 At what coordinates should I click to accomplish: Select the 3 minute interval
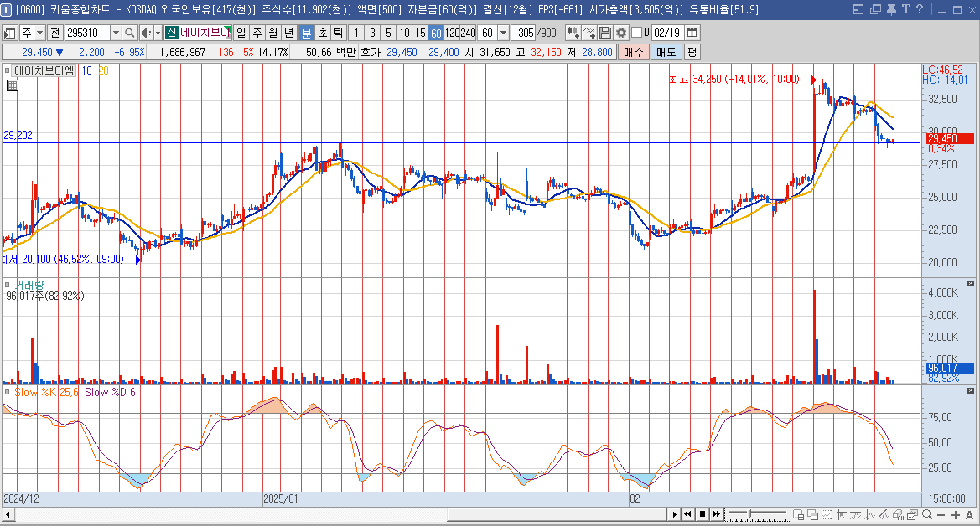click(x=372, y=33)
